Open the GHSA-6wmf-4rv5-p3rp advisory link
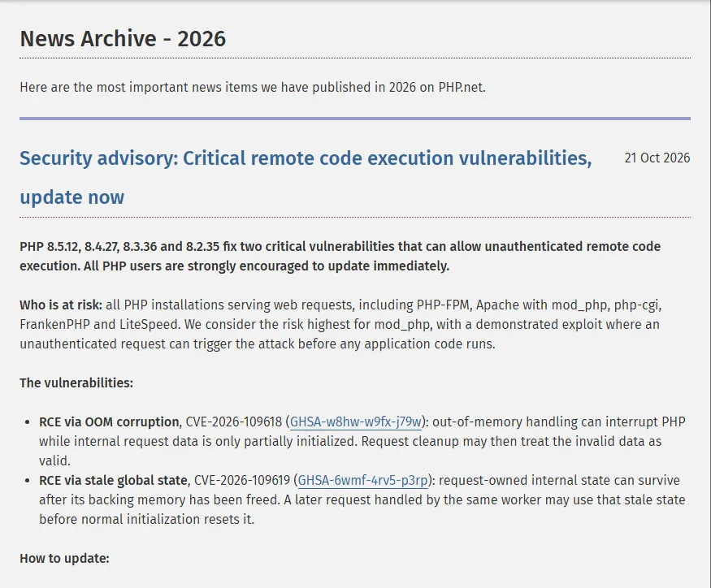This screenshot has width=711, height=588. tap(362, 481)
